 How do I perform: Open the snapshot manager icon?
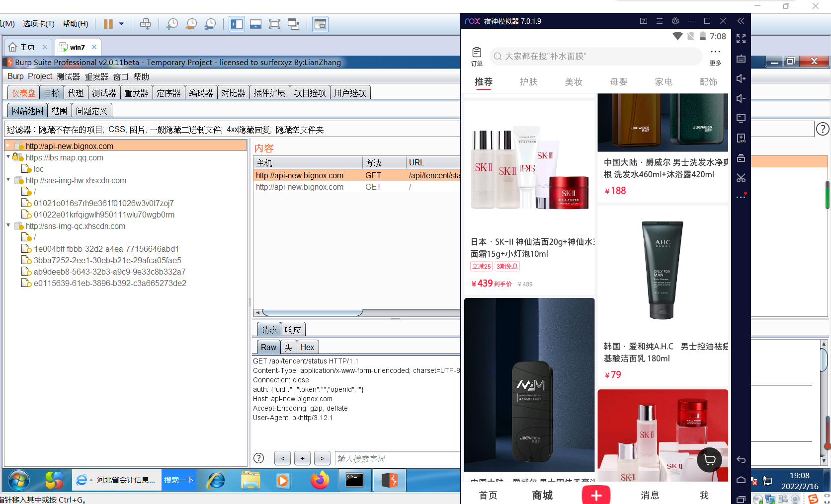click(x=210, y=24)
